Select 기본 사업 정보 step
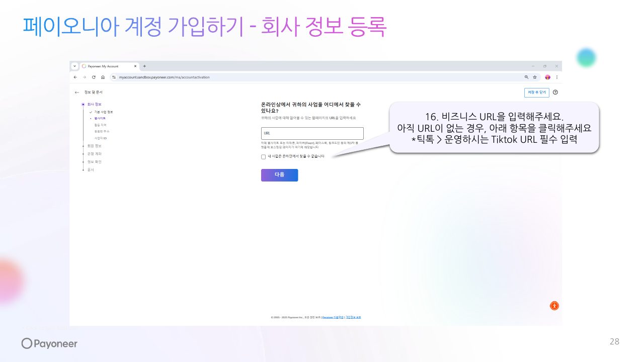644x362 pixels. click(103, 112)
